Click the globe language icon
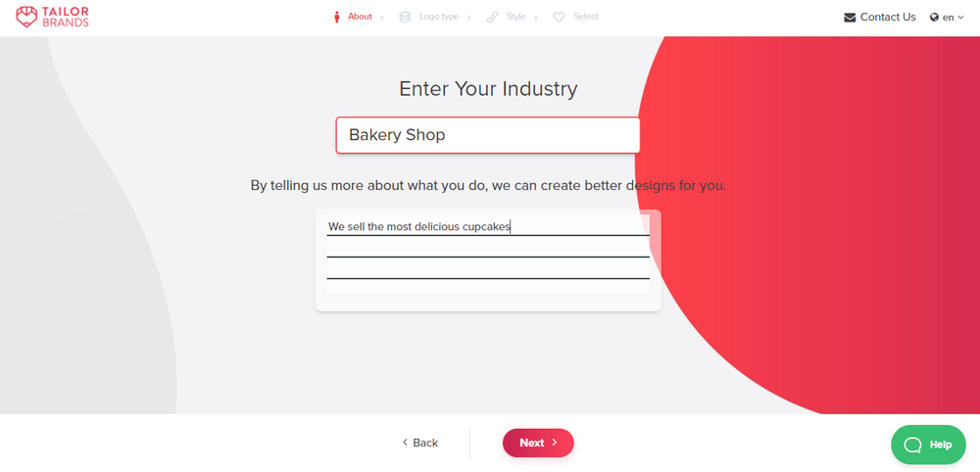The image size is (980, 472). pyautogui.click(x=934, y=18)
